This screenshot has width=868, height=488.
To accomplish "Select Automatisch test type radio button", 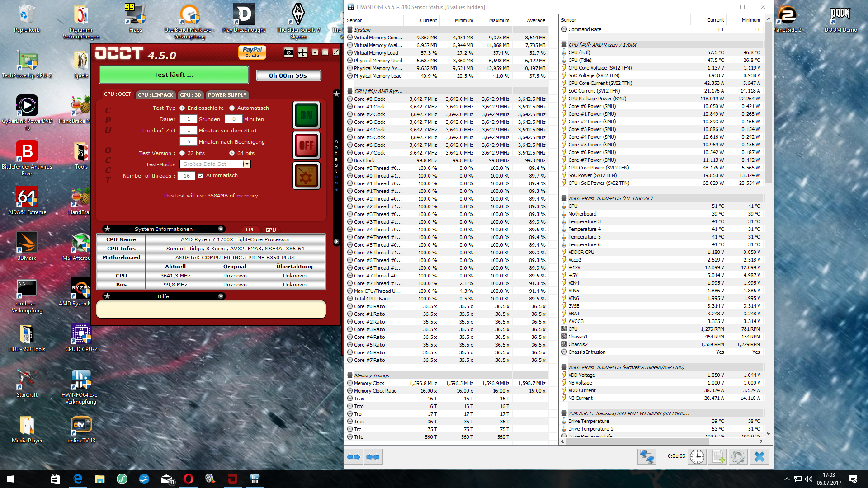I will coord(232,108).
